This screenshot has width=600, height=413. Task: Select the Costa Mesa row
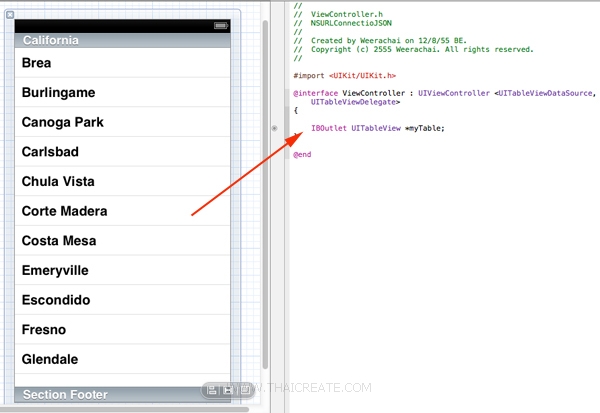tap(122, 240)
